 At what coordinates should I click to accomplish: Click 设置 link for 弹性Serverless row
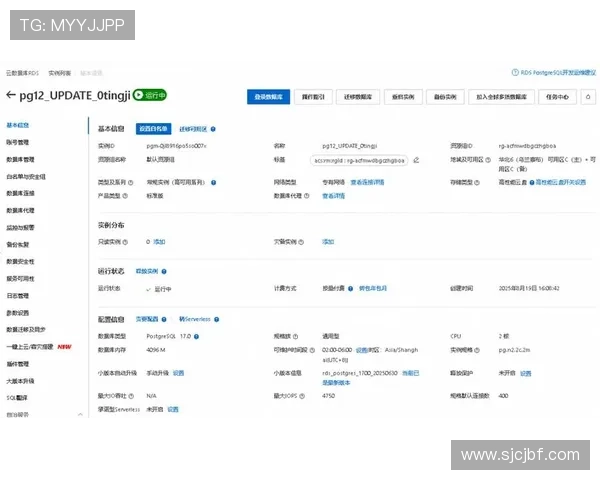pos(173,409)
